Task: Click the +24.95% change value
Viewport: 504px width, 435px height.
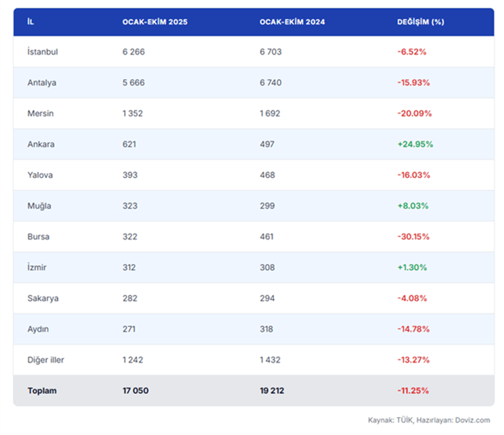Action: click(415, 144)
